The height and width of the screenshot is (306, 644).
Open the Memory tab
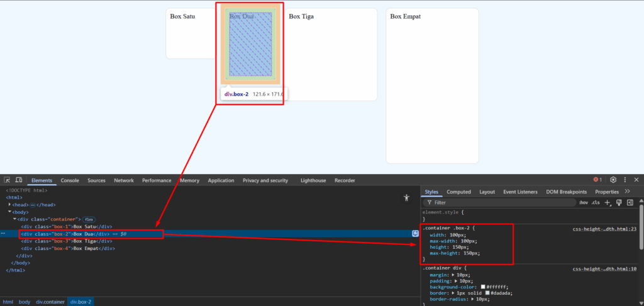[189, 180]
